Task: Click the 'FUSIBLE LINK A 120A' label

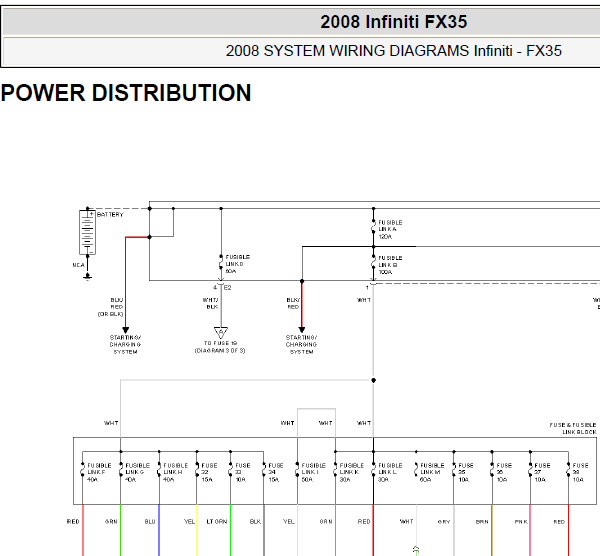Action: 390,229
